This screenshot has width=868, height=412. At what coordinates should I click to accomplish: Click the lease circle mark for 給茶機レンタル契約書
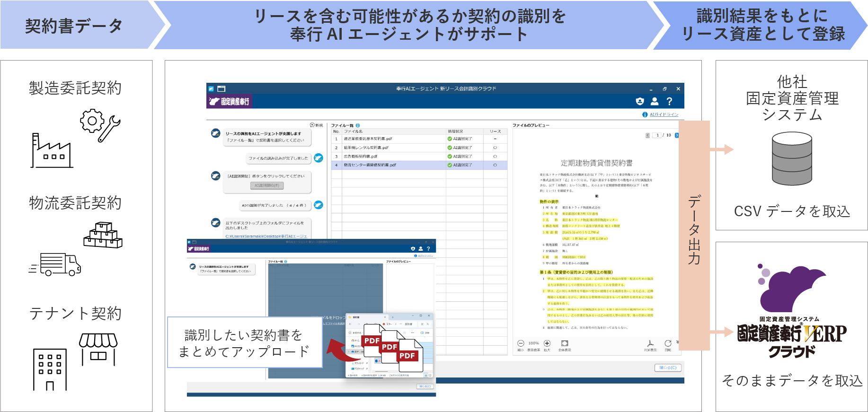point(495,148)
